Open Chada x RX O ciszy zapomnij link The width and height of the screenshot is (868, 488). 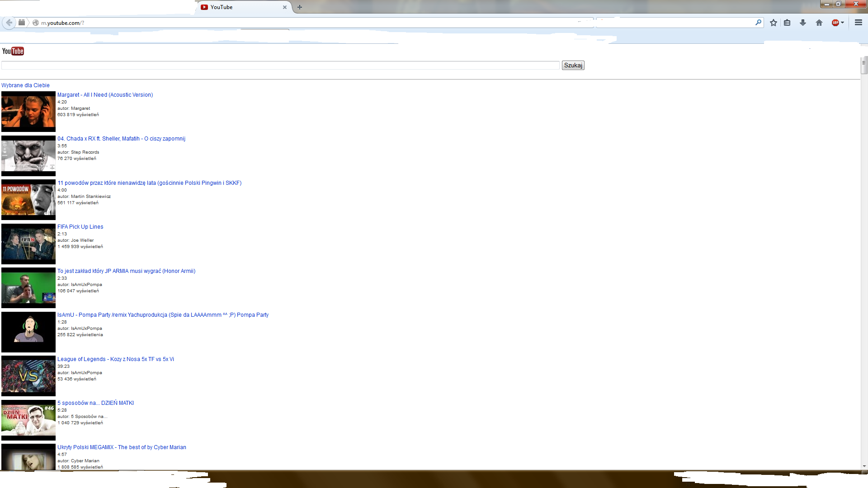pos(121,139)
